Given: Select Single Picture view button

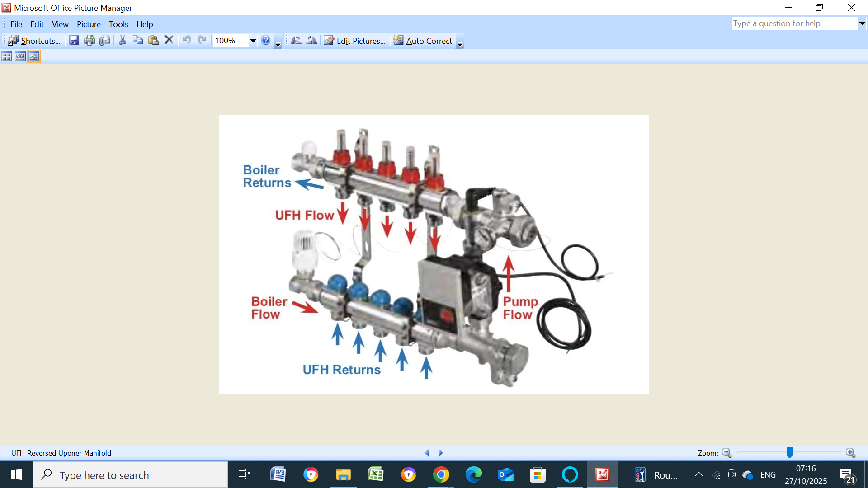Looking at the screenshot, I should click(x=34, y=56).
